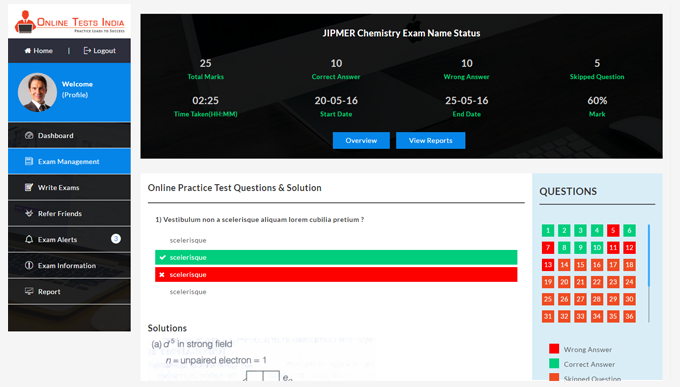Click the green checkmark on the correct answer
680x387 pixels.
point(162,257)
